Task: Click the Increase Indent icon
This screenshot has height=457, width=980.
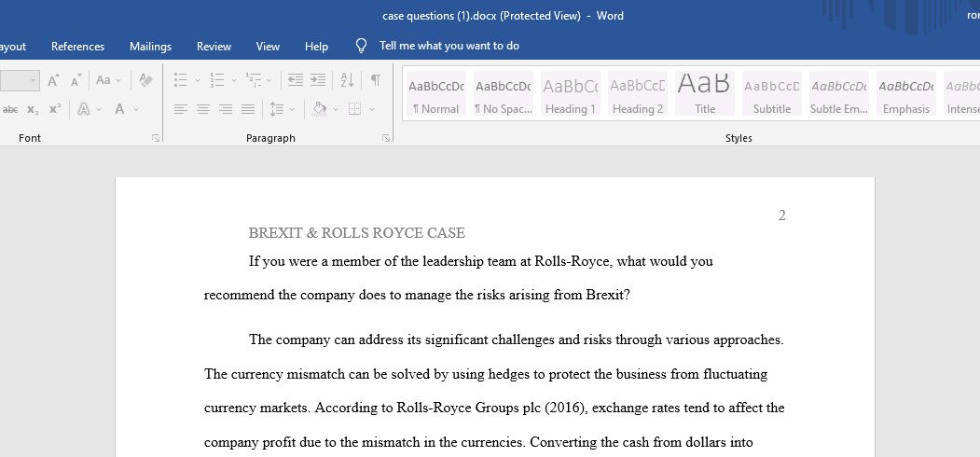Action: tap(318, 80)
